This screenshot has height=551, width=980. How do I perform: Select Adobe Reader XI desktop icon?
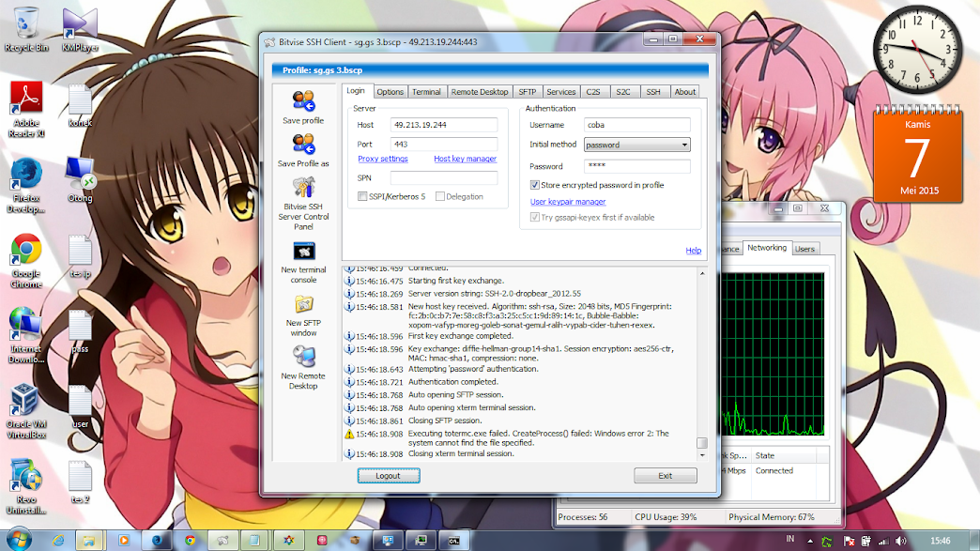tap(26, 109)
